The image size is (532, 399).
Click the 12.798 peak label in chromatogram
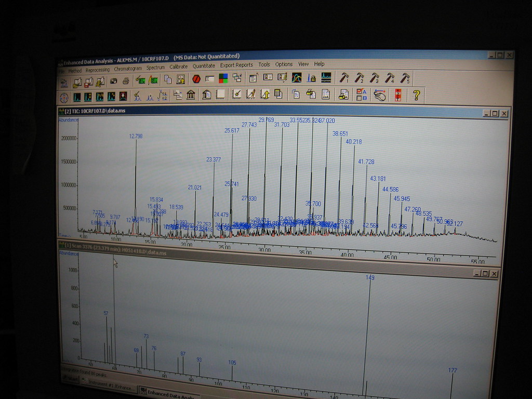136,136
